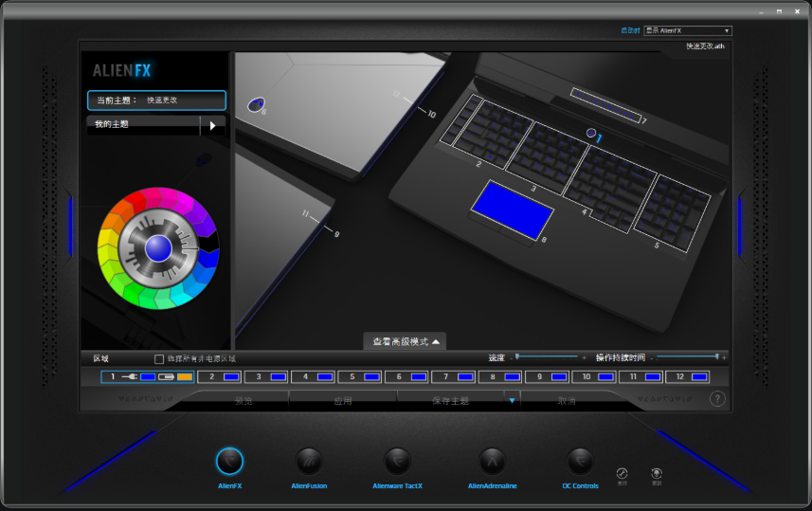Click the wrench support icon
This screenshot has width=812, height=511.
(x=622, y=474)
